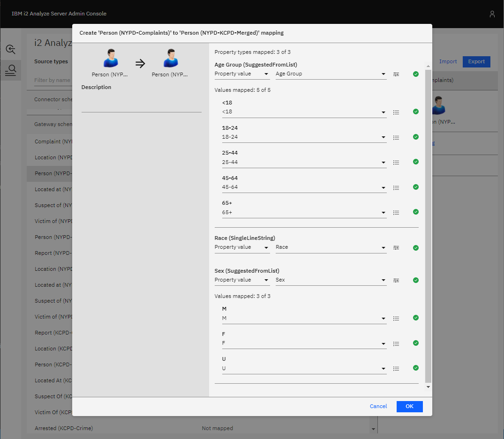Click the list icon beside the 25-44 value
This screenshot has width=504, height=439.
(x=396, y=163)
